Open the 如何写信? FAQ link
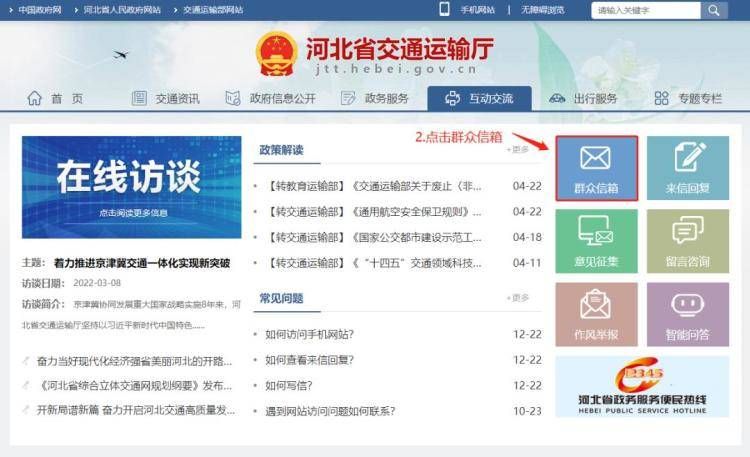Image resolution: width=750 pixels, height=457 pixels. click(x=285, y=385)
